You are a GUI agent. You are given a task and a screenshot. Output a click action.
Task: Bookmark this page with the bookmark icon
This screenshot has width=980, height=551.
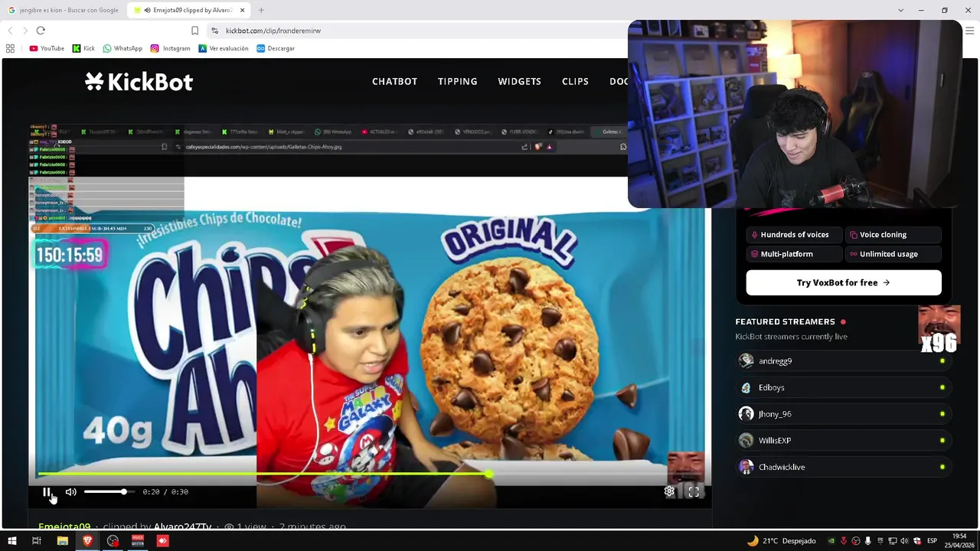point(194,31)
